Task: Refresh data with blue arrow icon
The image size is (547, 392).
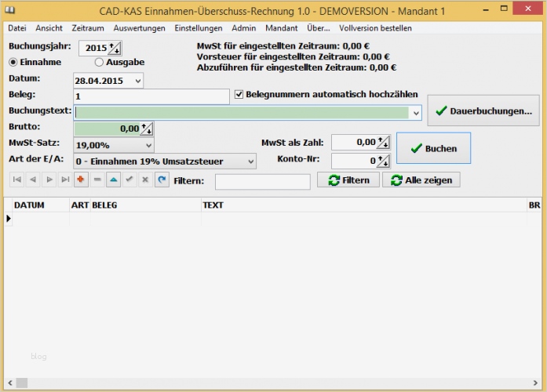Action: click(162, 180)
